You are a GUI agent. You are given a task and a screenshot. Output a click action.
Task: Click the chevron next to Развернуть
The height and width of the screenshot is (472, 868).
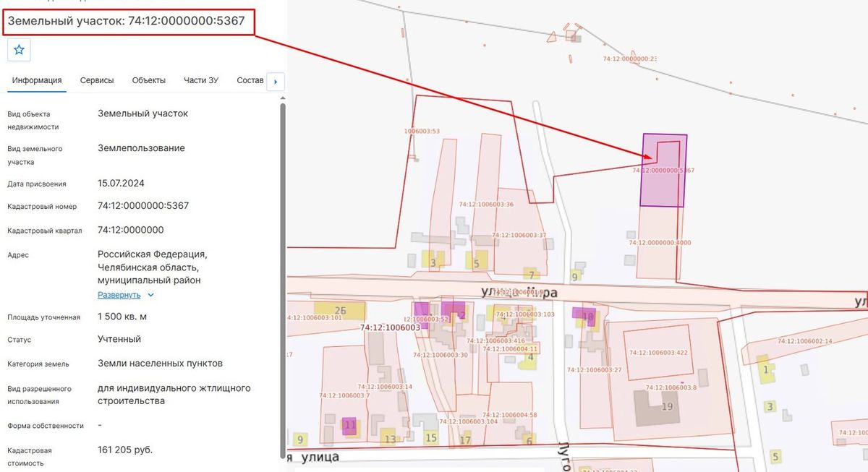tap(150, 295)
